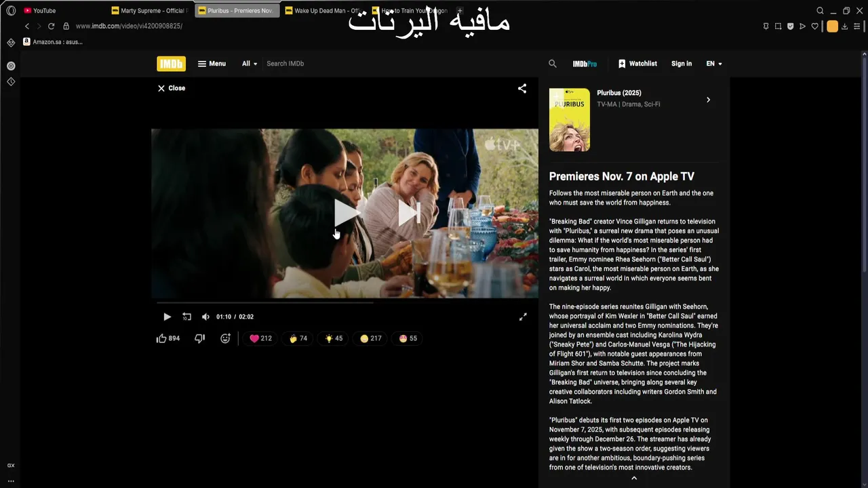Viewport: 868px width, 488px height.
Task: Open the Easy Setup sliders icon
Action: (857, 26)
